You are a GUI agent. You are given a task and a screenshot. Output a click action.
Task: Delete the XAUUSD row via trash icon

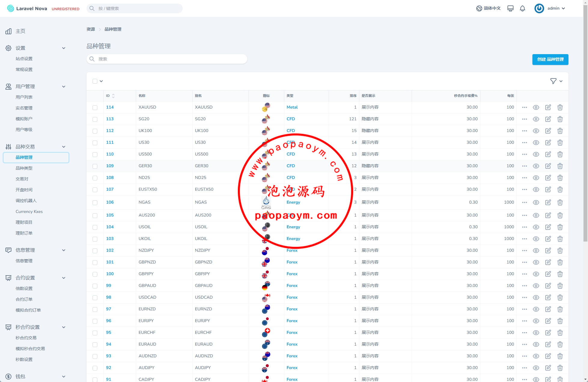(x=560, y=107)
